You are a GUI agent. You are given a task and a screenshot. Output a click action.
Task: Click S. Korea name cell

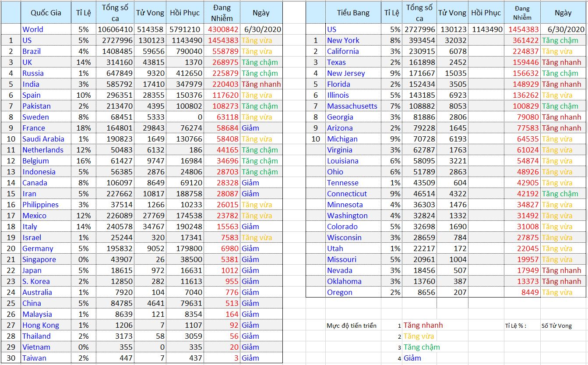point(46,281)
